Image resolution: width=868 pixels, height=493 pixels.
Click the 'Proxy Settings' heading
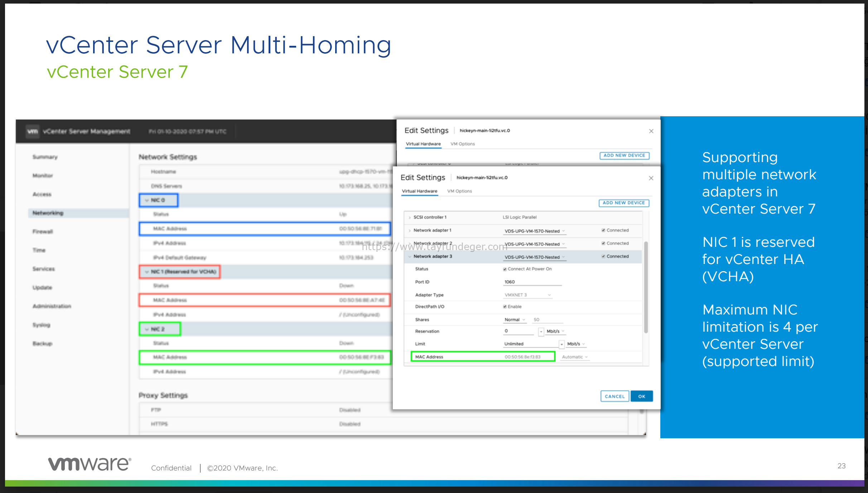pos(163,395)
